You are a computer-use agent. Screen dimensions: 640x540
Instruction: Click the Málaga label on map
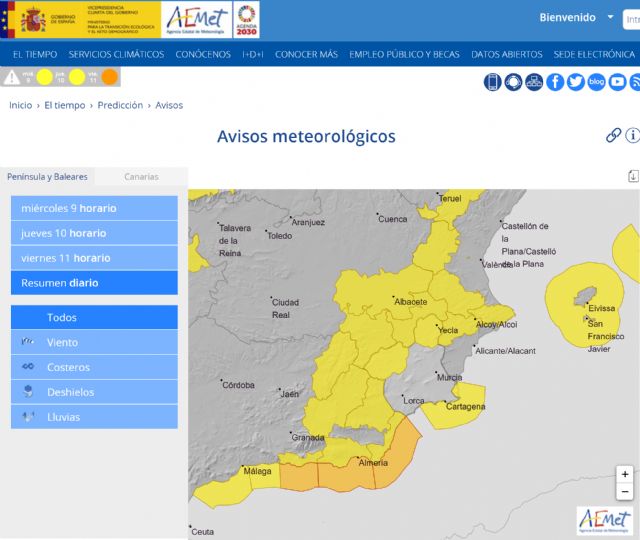pos(257,471)
